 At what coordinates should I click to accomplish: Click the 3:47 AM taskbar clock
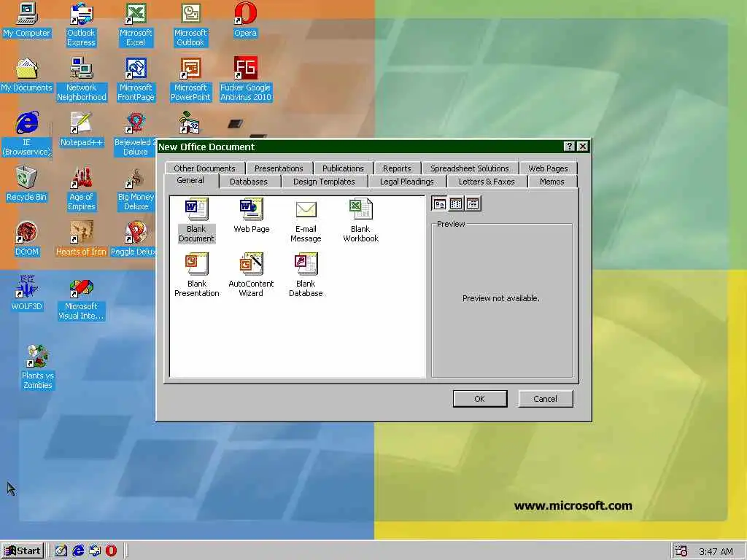pos(716,551)
